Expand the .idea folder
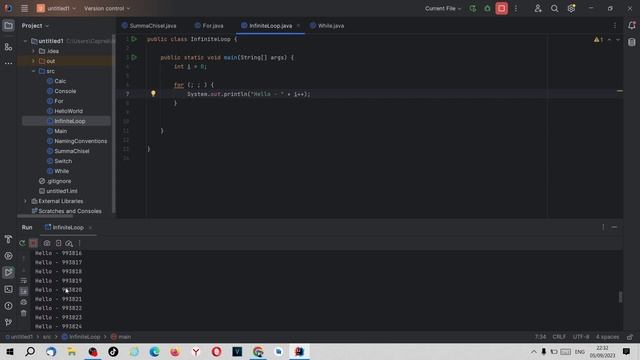The width and height of the screenshot is (640, 360). tap(33, 51)
